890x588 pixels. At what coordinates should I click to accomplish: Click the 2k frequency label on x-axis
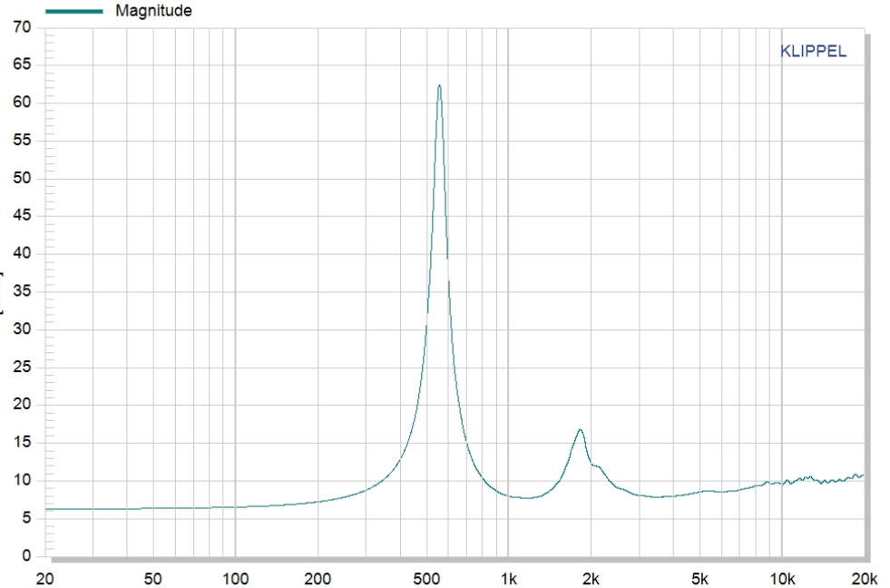tap(591, 578)
